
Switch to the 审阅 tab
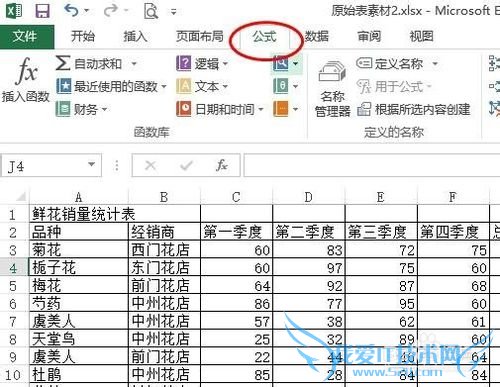pyautogui.click(x=369, y=36)
